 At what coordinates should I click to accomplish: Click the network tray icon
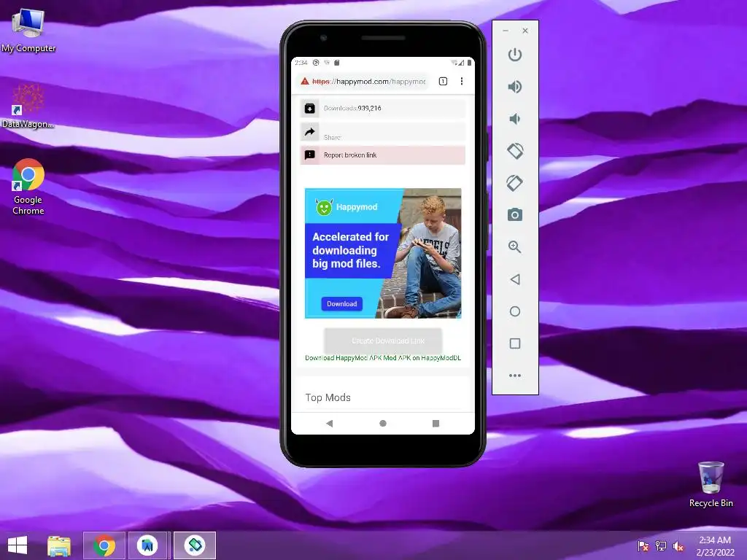point(661,546)
